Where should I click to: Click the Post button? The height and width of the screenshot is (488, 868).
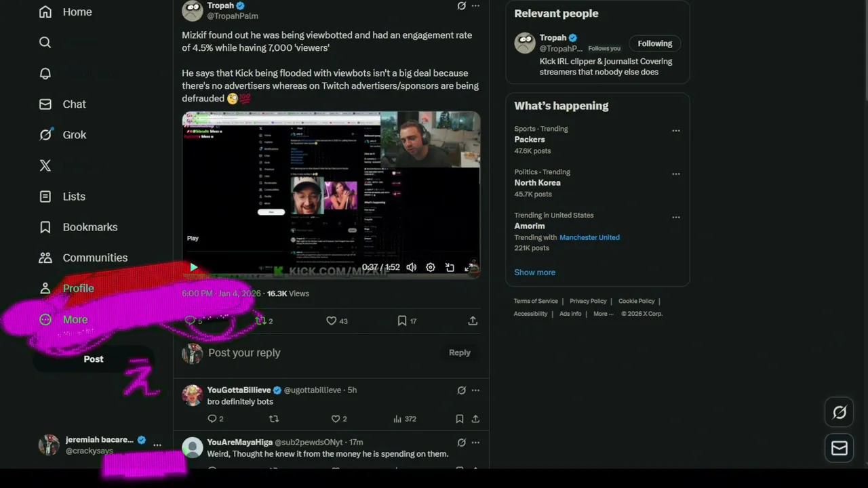click(94, 359)
